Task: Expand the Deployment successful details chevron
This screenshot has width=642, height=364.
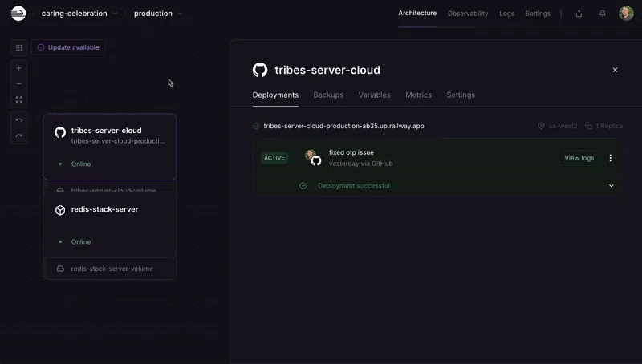Action: [x=612, y=186]
